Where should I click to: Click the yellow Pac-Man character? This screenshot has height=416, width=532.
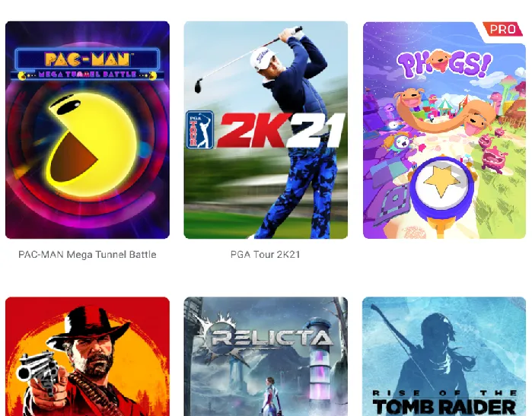coord(90,144)
